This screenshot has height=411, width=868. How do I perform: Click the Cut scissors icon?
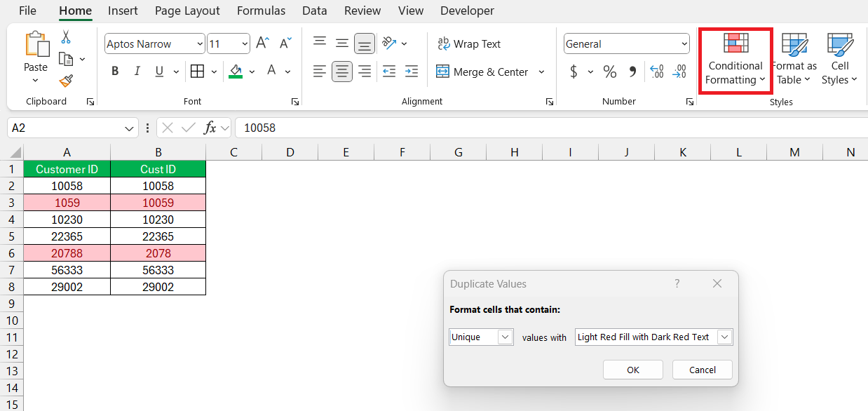66,36
